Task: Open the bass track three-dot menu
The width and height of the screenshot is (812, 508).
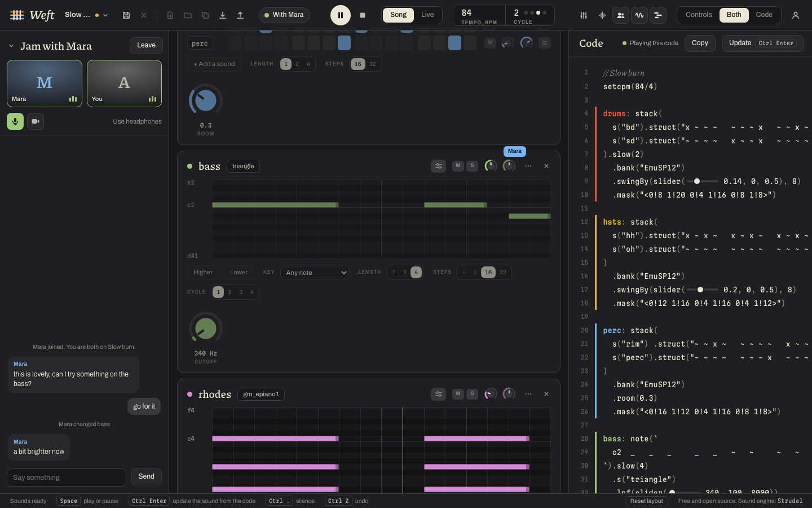Action: 528,166
